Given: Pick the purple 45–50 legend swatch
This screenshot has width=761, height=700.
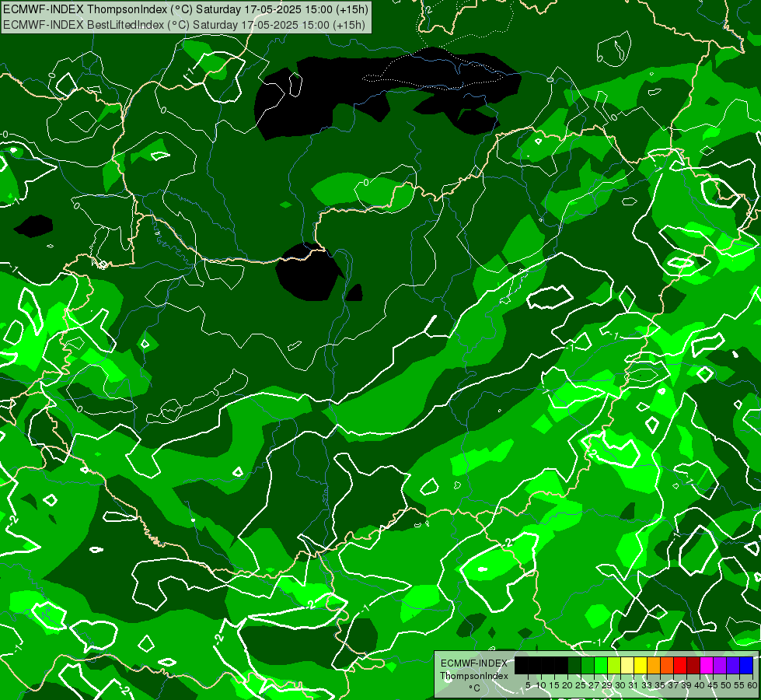Looking at the screenshot, I should point(720,665).
